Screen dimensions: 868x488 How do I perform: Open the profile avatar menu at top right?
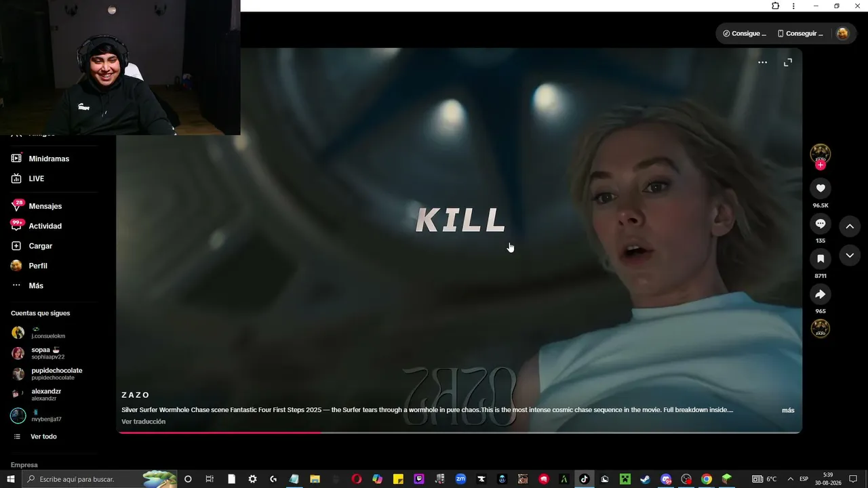point(842,33)
